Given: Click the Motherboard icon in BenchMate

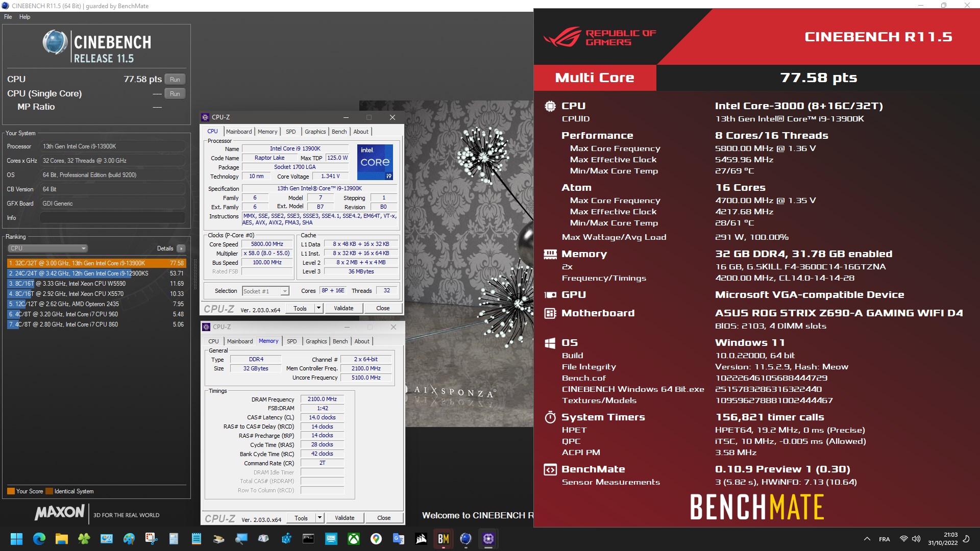Looking at the screenshot, I should (x=550, y=313).
